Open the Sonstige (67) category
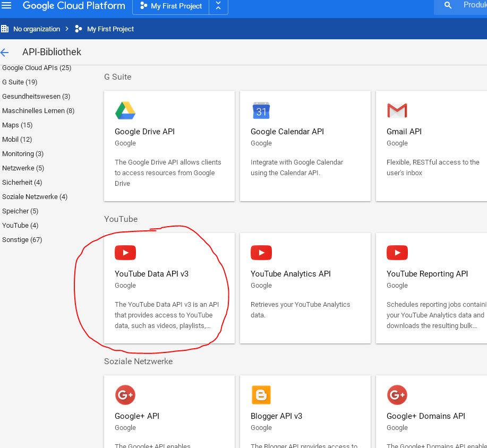 [22, 240]
